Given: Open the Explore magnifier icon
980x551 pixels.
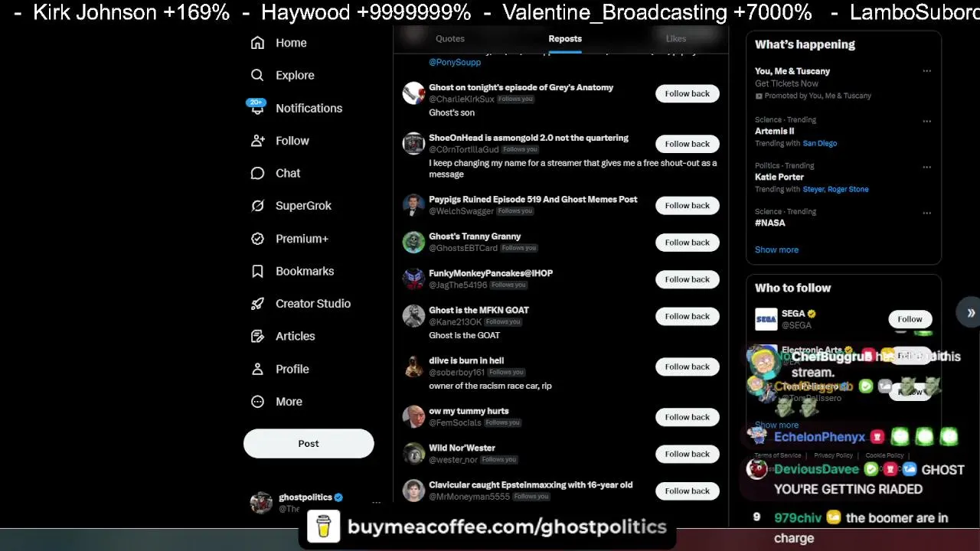Looking at the screenshot, I should (x=258, y=75).
